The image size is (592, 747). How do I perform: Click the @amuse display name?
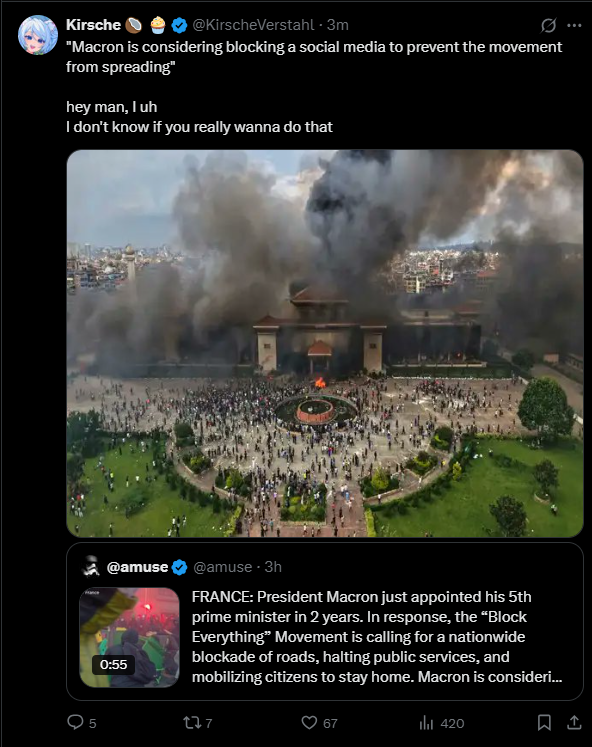(137, 567)
